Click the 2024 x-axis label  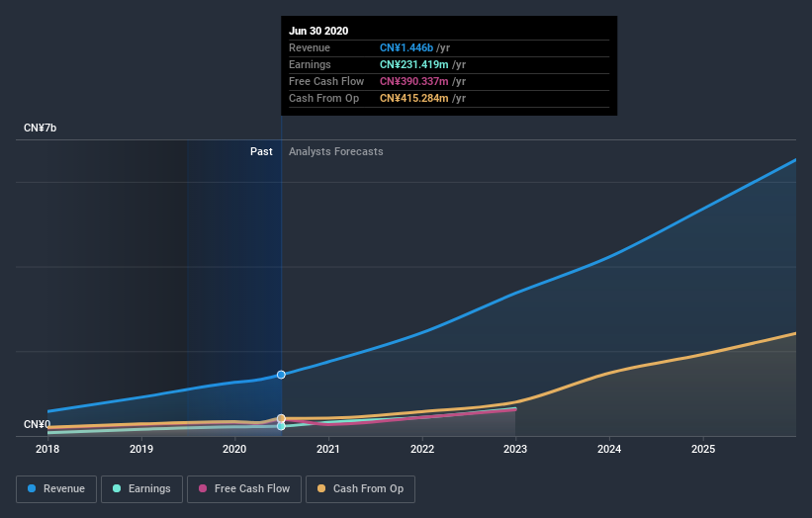pyautogui.click(x=609, y=449)
